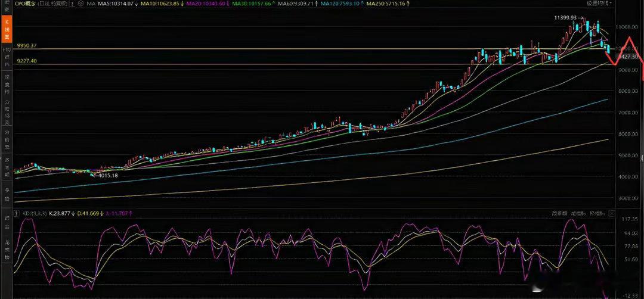Click the MA5:10314.07 value
Image resolution: width=644 pixels, height=299 pixels.
[x=116, y=4]
